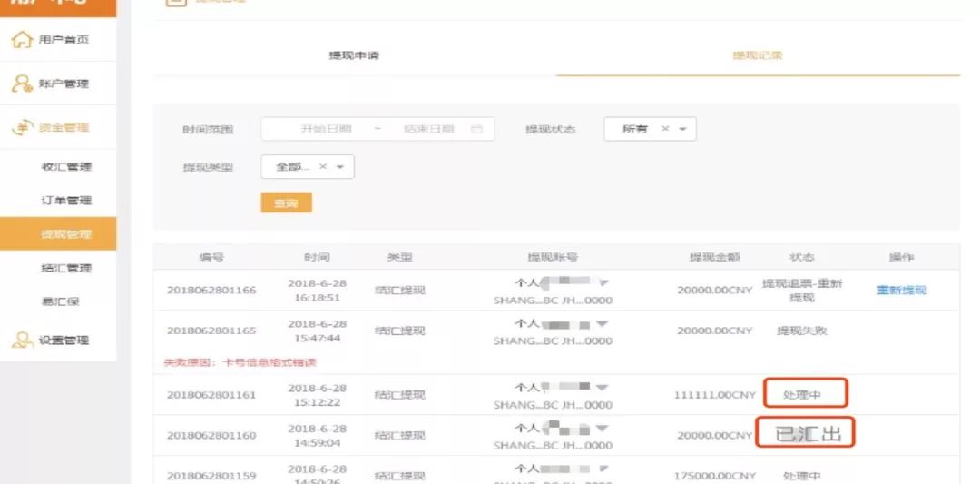
Task: Click order number 2018062801165
Action: (x=211, y=331)
